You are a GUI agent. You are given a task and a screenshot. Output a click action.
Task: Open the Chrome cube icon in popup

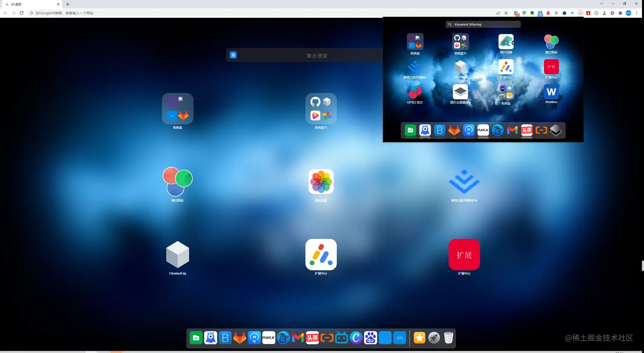click(460, 67)
